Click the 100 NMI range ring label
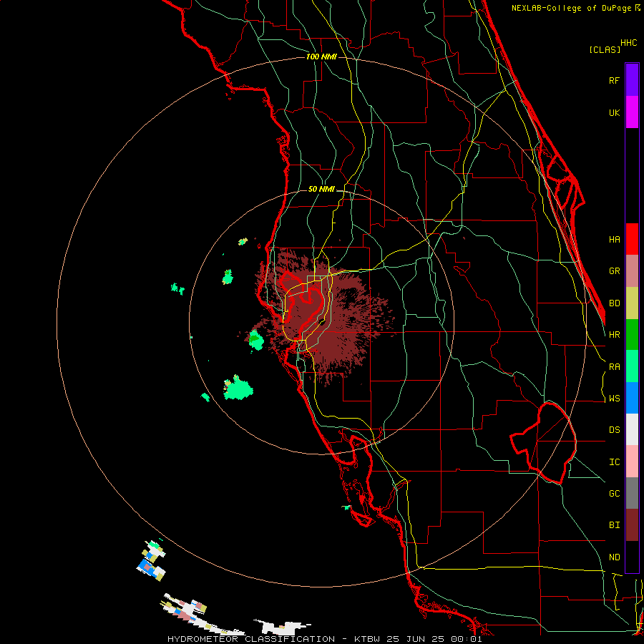 [321, 57]
